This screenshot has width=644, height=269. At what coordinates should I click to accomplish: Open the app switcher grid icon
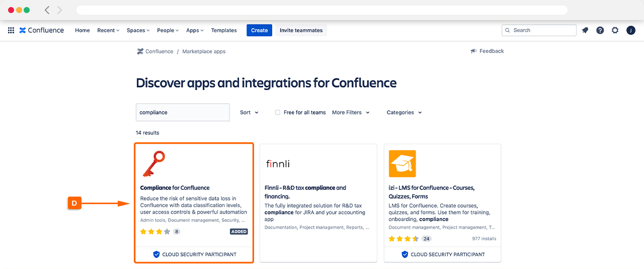click(x=11, y=30)
